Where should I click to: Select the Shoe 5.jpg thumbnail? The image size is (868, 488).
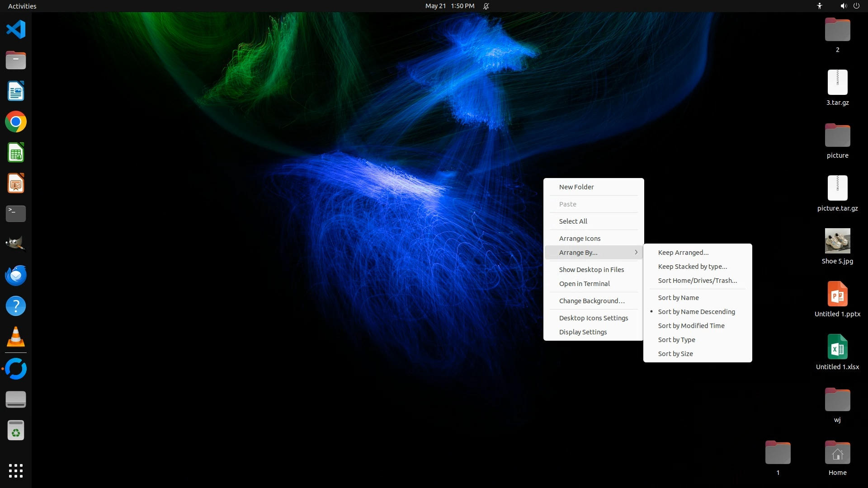(837, 241)
